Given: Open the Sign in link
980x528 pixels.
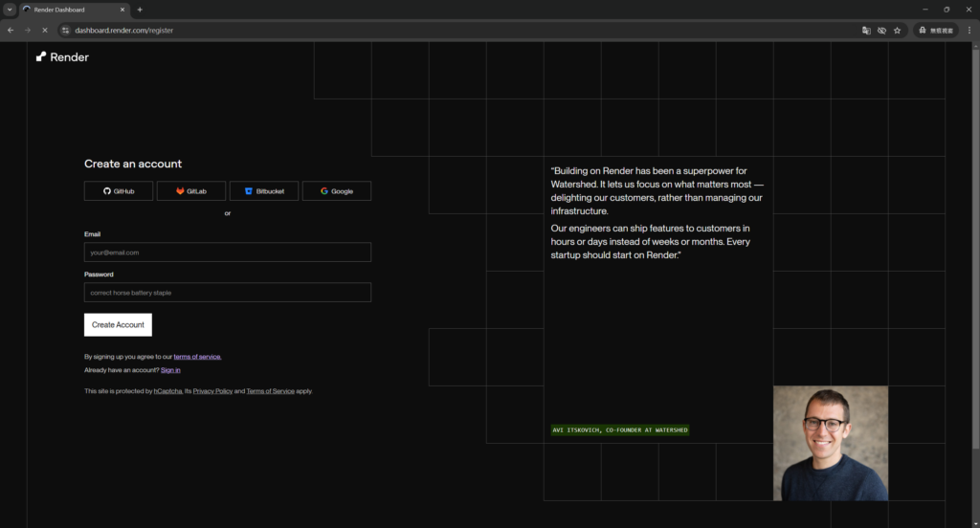Looking at the screenshot, I should pos(170,370).
